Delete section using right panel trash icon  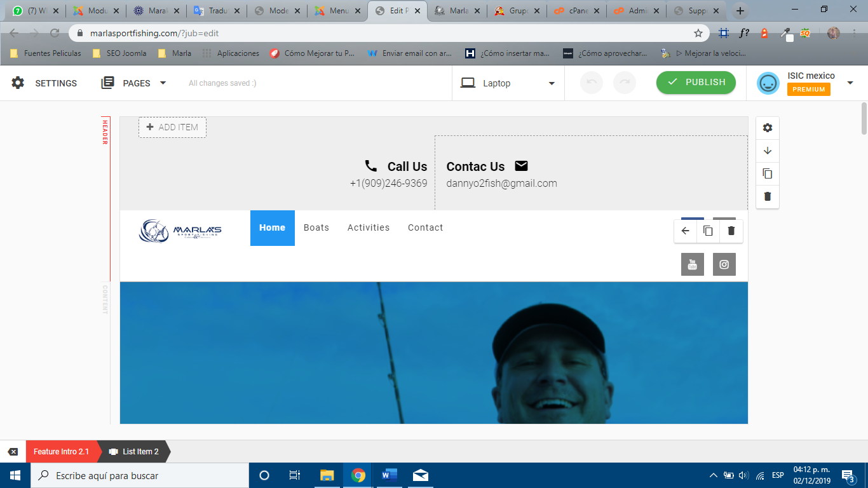(767, 196)
